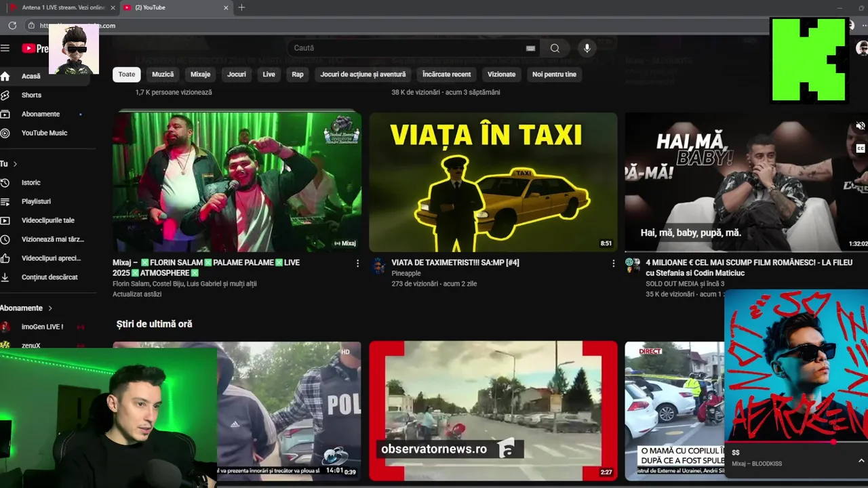Select the Mixaje filter chip
This screenshot has width=868, height=488.
[201, 75]
